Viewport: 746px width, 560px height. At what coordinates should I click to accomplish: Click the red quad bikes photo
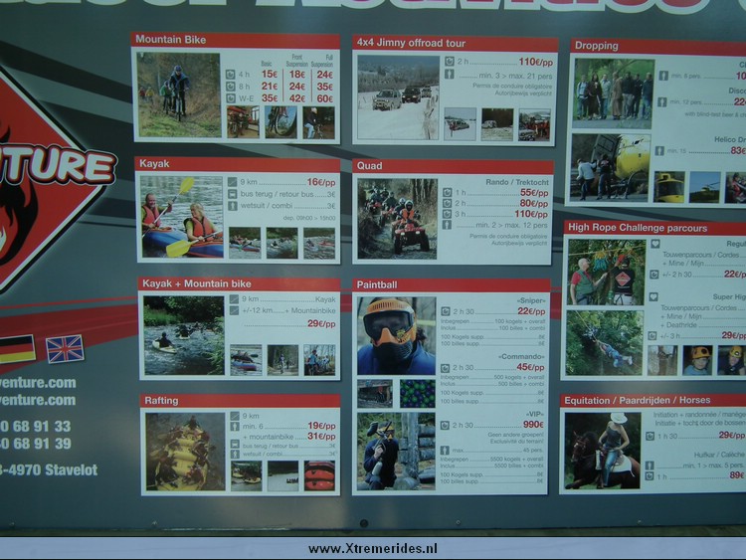(397, 219)
